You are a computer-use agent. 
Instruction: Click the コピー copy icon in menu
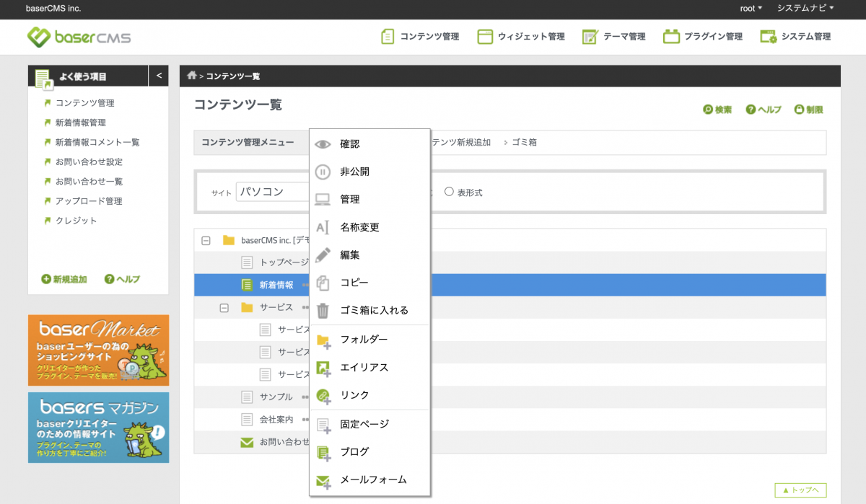point(323,283)
